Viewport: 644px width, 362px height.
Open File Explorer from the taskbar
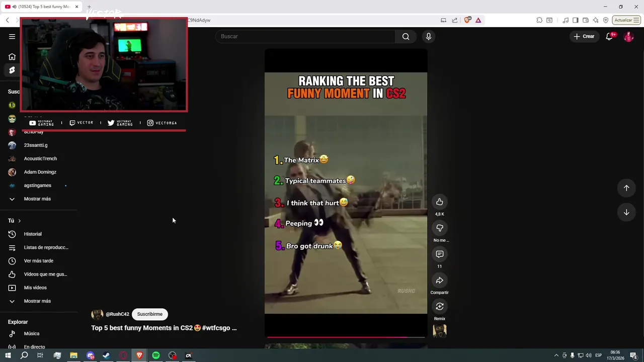73,355
